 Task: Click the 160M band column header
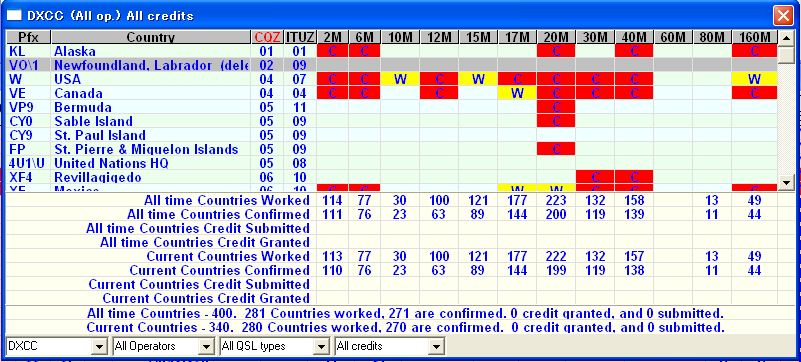point(755,37)
